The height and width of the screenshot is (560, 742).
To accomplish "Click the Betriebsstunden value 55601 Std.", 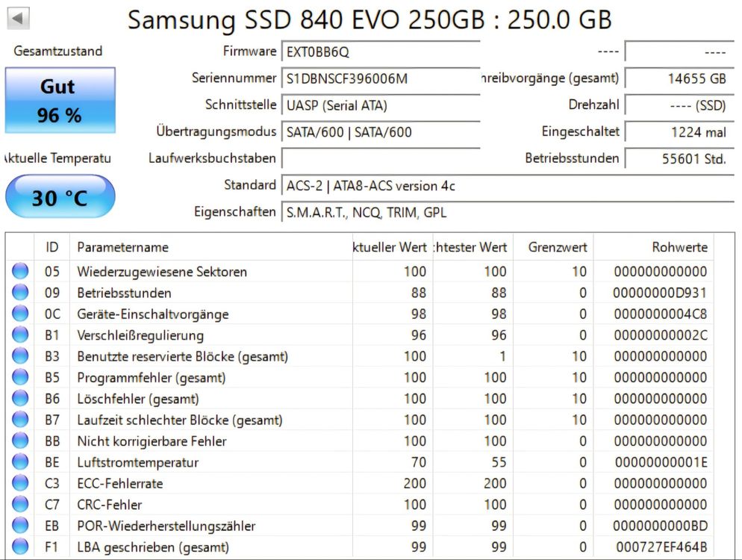I will [680, 158].
